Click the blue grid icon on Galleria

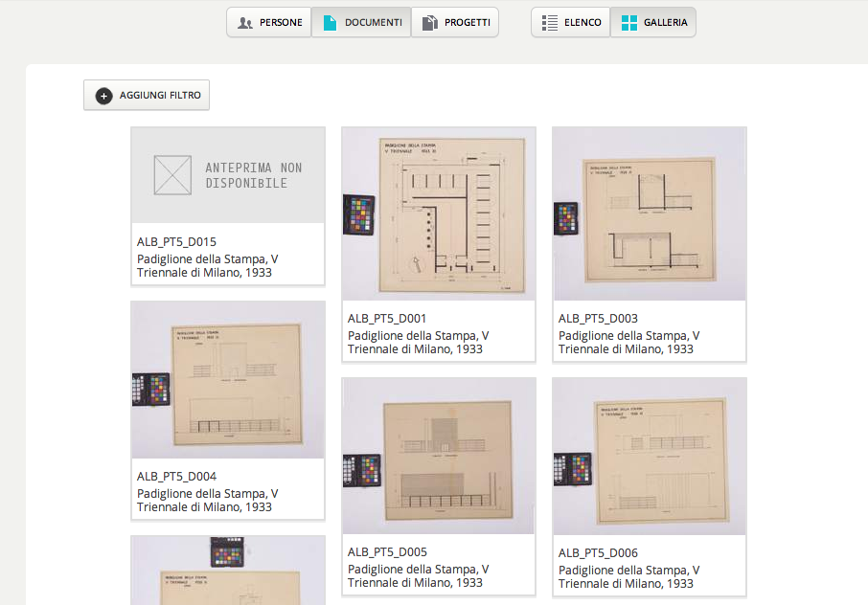click(x=628, y=23)
